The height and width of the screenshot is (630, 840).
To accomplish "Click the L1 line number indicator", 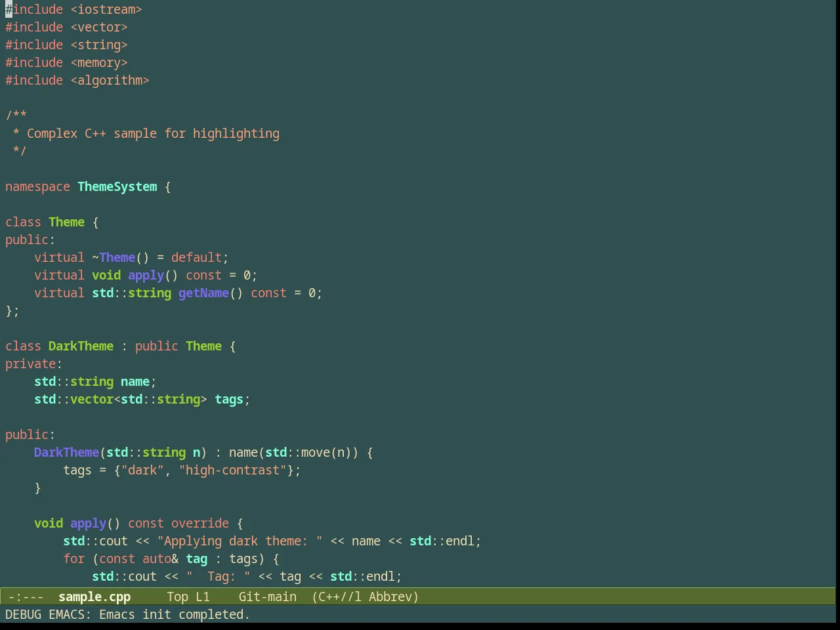I will pos(203,597).
